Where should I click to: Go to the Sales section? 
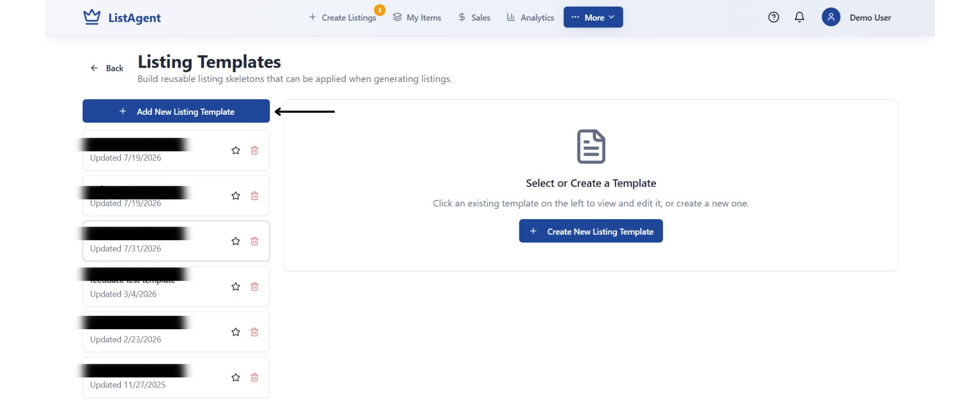click(474, 18)
